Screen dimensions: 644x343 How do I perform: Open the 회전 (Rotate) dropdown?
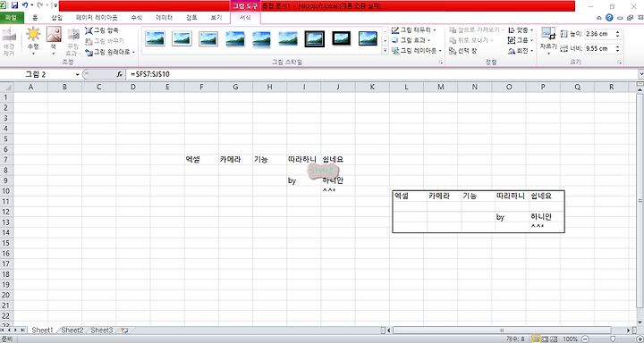(x=521, y=50)
